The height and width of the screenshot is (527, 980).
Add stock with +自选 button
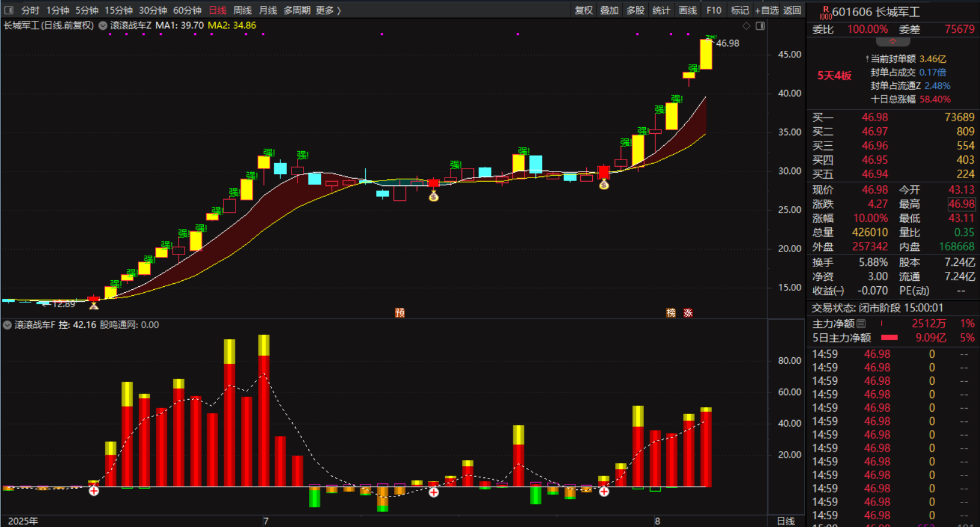click(767, 10)
